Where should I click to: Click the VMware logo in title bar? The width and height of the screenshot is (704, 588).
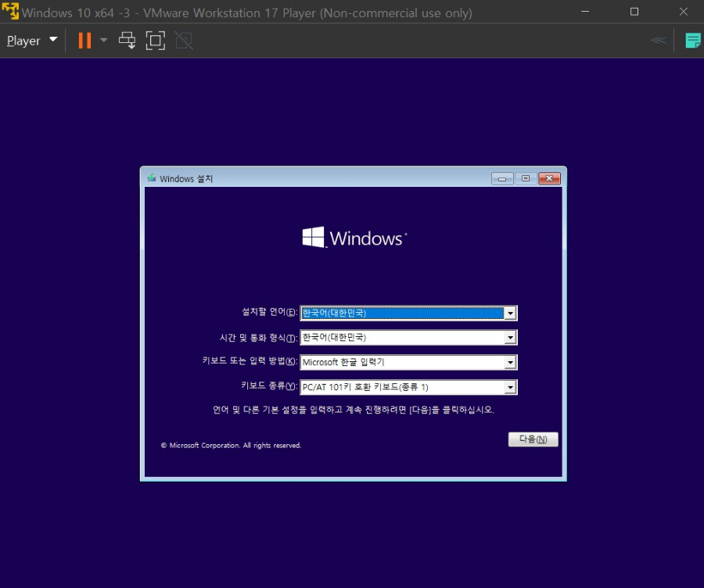point(10,11)
